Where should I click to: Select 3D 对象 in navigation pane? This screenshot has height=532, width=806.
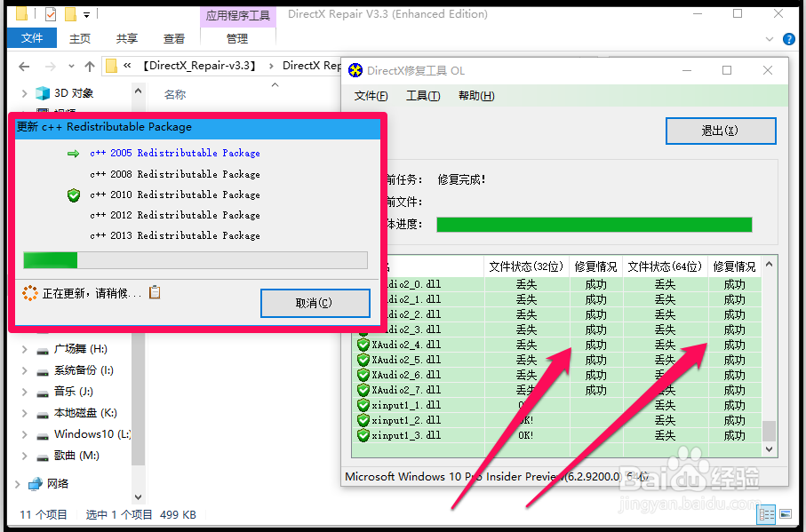[74, 93]
